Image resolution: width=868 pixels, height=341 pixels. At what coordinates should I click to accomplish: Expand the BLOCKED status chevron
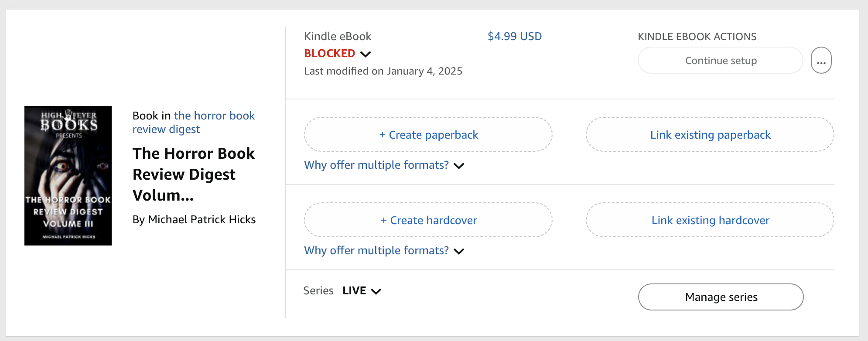pyautogui.click(x=366, y=54)
